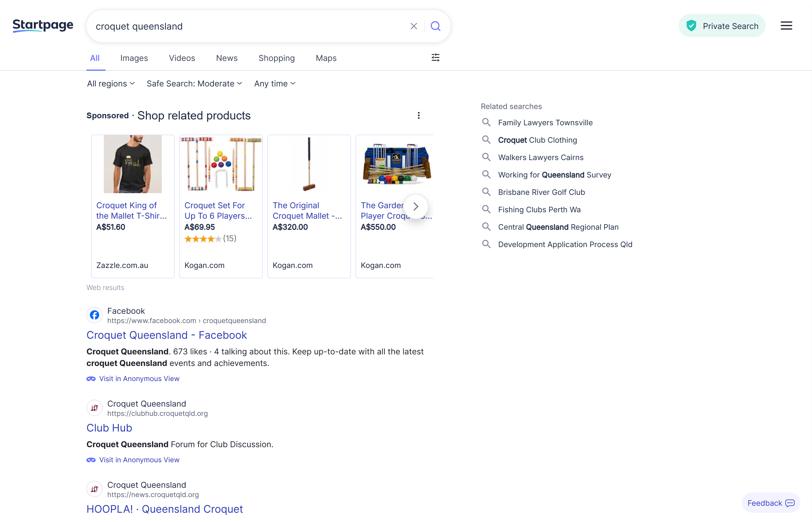Advance the product carousel with arrow
The width and height of the screenshot is (812, 522).
tap(416, 206)
